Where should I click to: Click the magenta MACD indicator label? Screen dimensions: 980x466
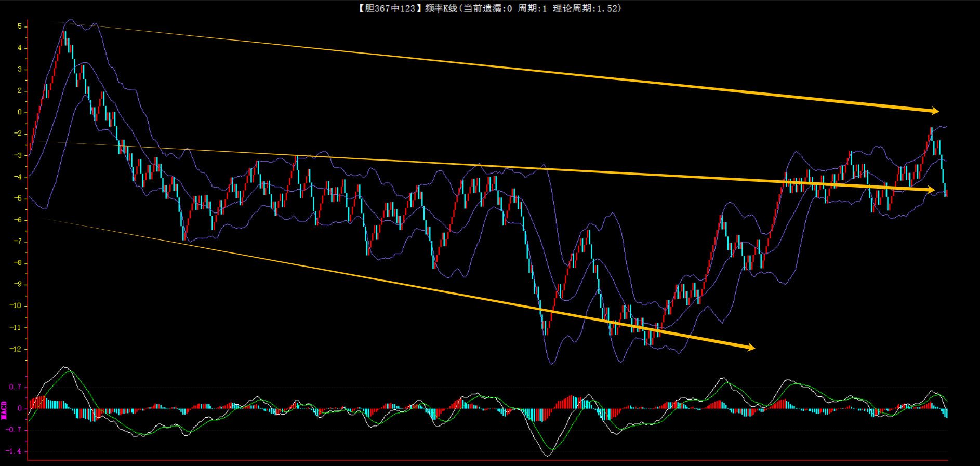pyautogui.click(x=4, y=410)
